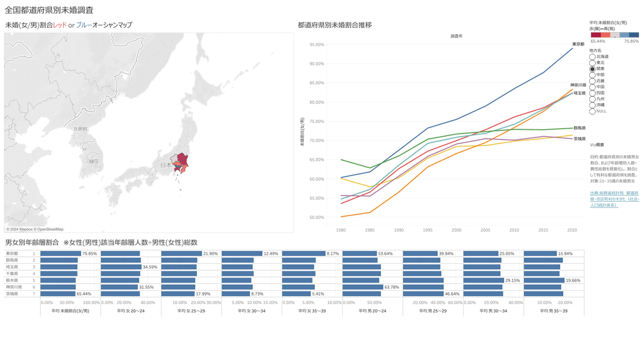Select 沖縄 in the 地方名 filter

tap(592, 105)
